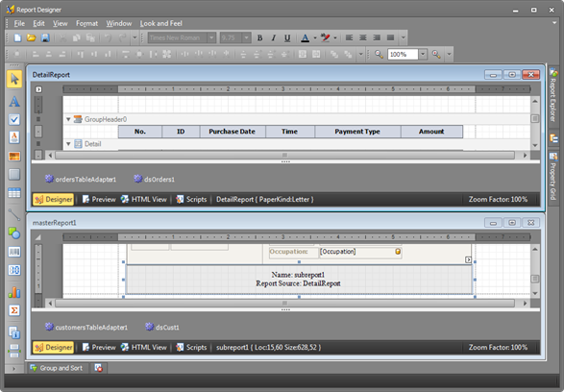Open the Report Explorer side panel

553,96
